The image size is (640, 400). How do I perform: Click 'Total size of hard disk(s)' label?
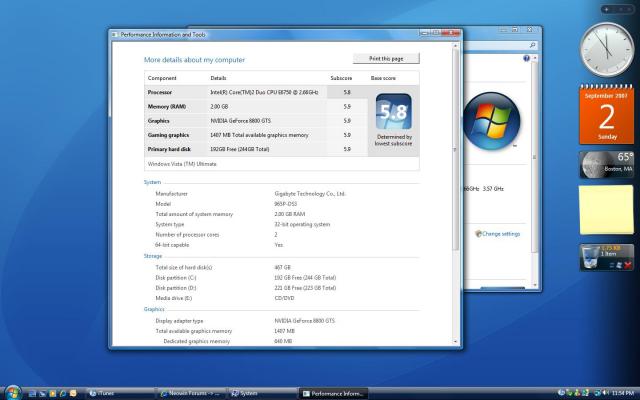click(x=184, y=268)
